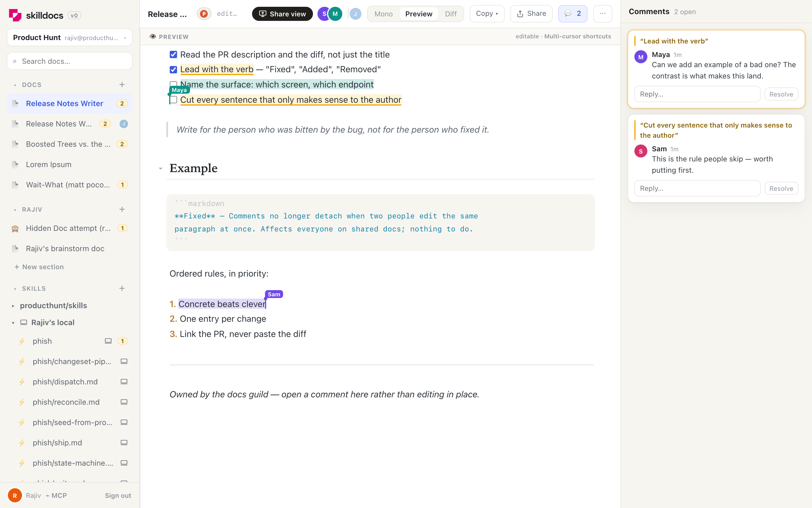Uncheck 'Read the PR description' checkbox
The width and height of the screenshot is (812, 508).
(x=173, y=54)
